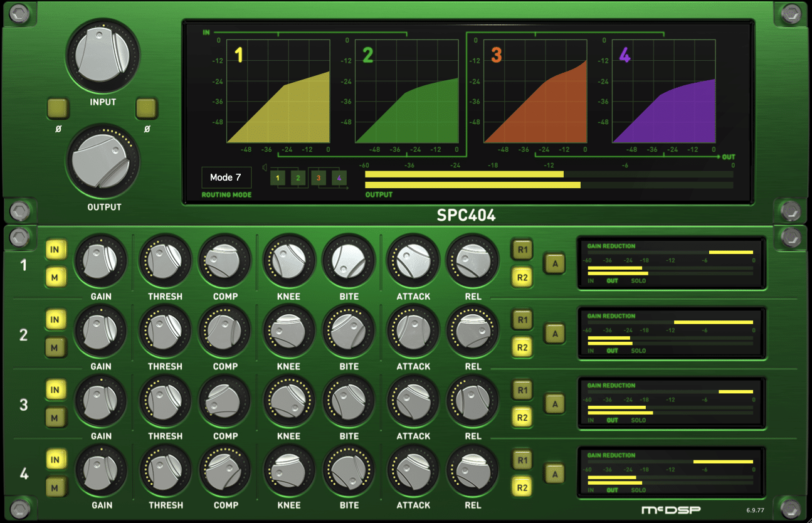
Task: Select band 1 in the routing mode diagram
Action: point(278,179)
